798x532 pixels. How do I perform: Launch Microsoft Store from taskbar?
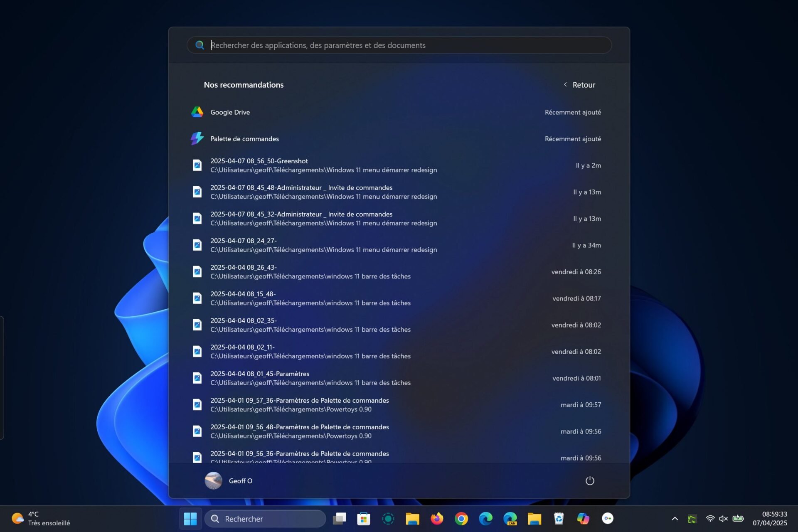364,519
